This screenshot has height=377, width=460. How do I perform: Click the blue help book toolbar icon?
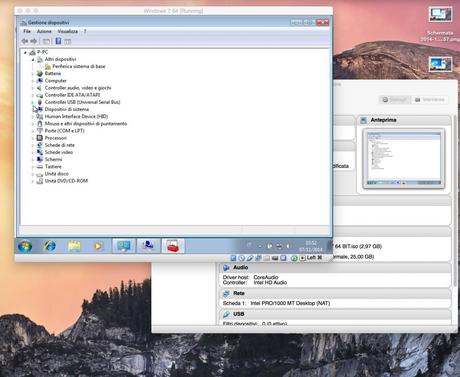tap(58, 41)
